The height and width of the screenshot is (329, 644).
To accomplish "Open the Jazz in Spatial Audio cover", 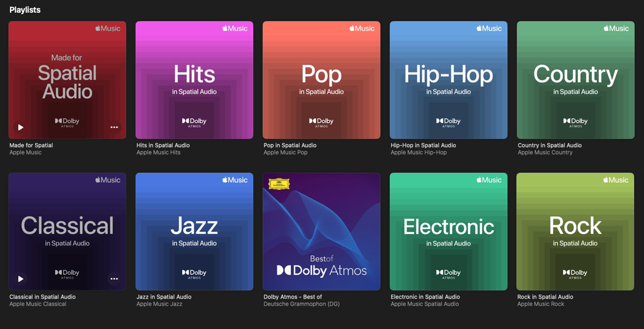I will 194,232.
